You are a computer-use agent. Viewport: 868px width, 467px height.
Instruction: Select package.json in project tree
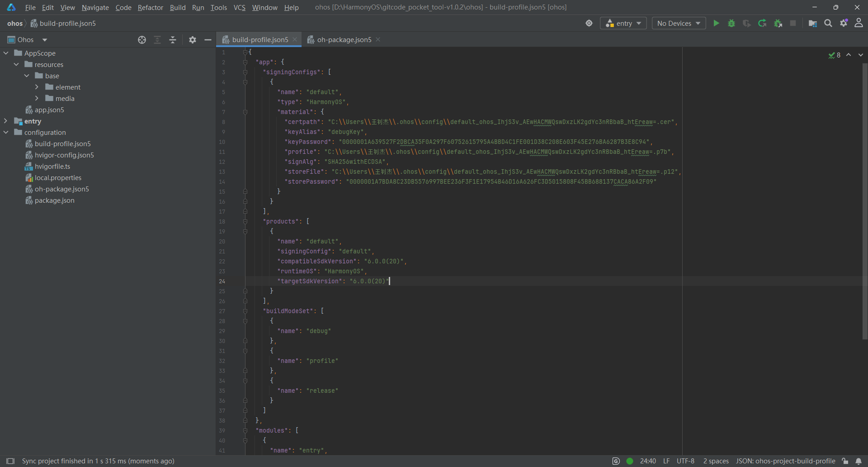click(54, 200)
